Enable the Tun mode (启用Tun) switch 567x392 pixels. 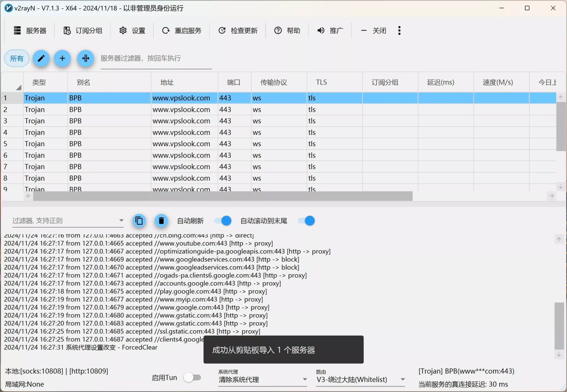point(192,378)
